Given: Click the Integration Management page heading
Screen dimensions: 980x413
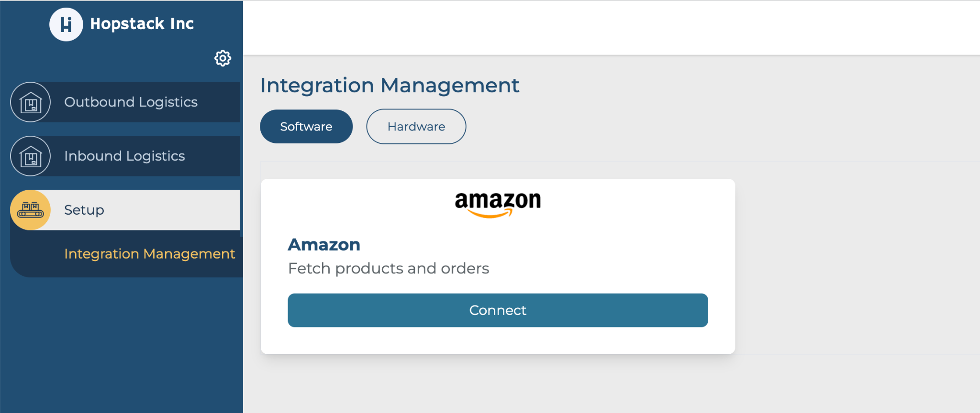Looking at the screenshot, I should point(390,86).
